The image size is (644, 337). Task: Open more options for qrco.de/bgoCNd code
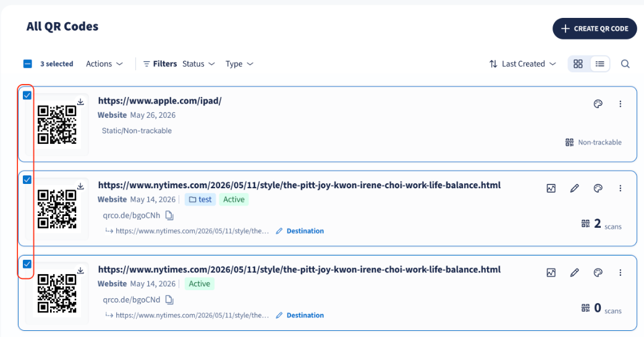[x=620, y=273]
